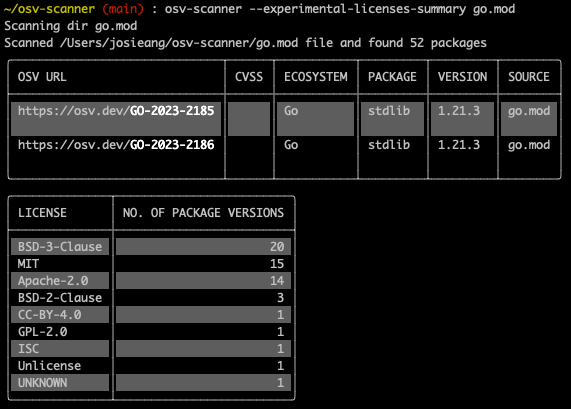The width and height of the screenshot is (571, 409).
Task: Select the UNKNOWN license row
Action: click(x=151, y=382)
